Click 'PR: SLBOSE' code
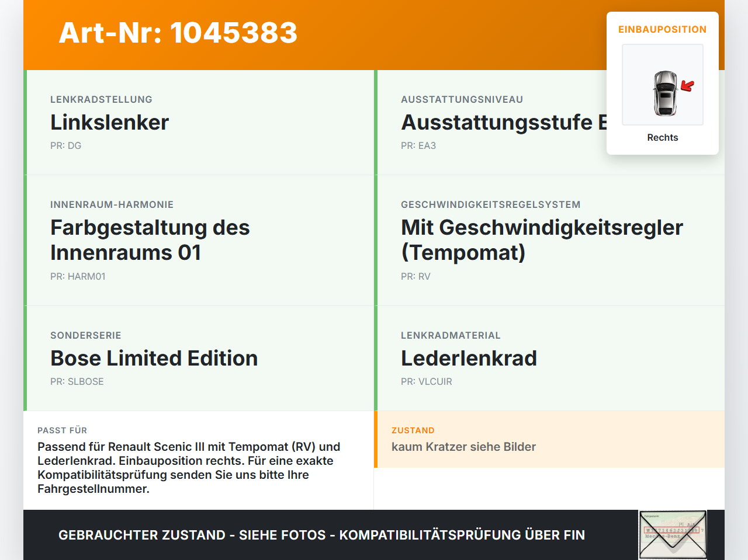748x560 pixels. (77, 382)
